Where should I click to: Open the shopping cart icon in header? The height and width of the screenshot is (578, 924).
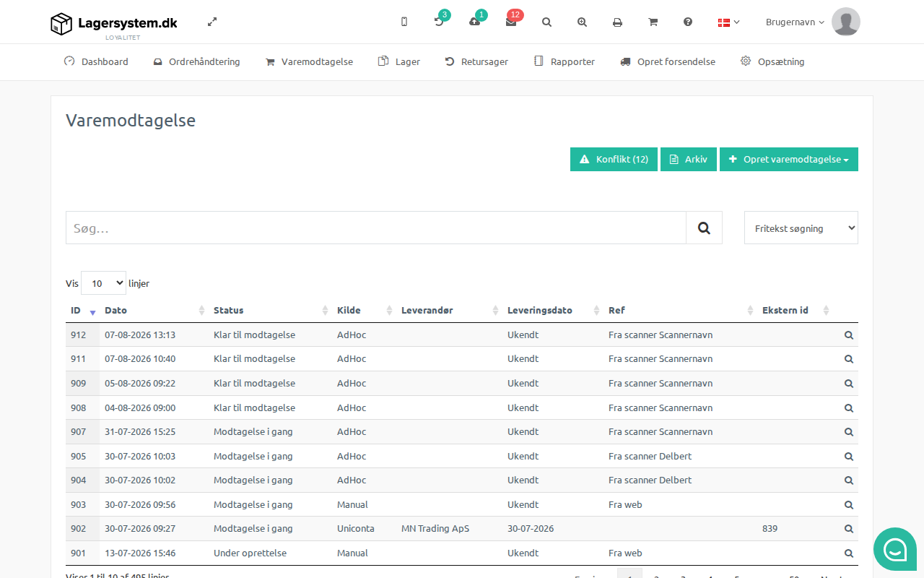[653, 22]
